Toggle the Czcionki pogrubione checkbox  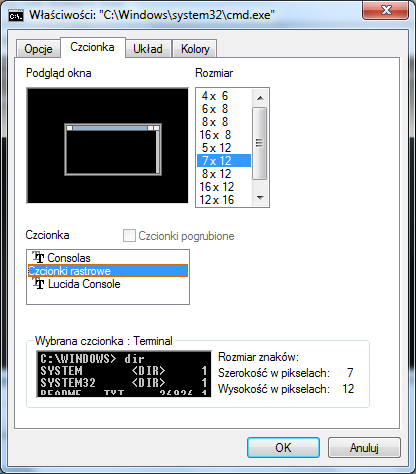click(129, 235)
